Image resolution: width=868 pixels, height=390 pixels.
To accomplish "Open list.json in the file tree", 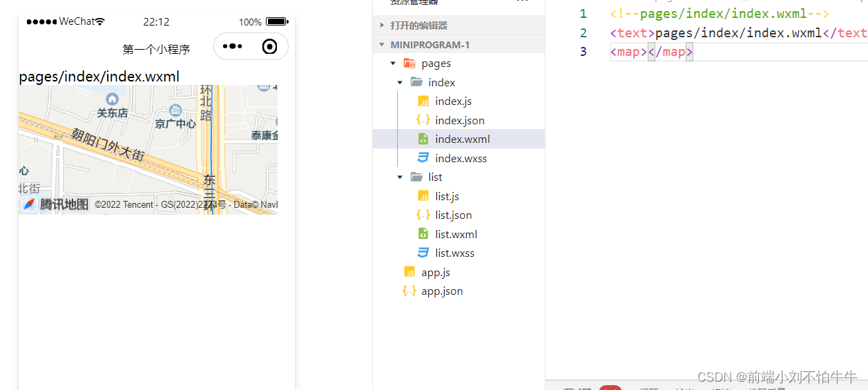I will point(454,215).
